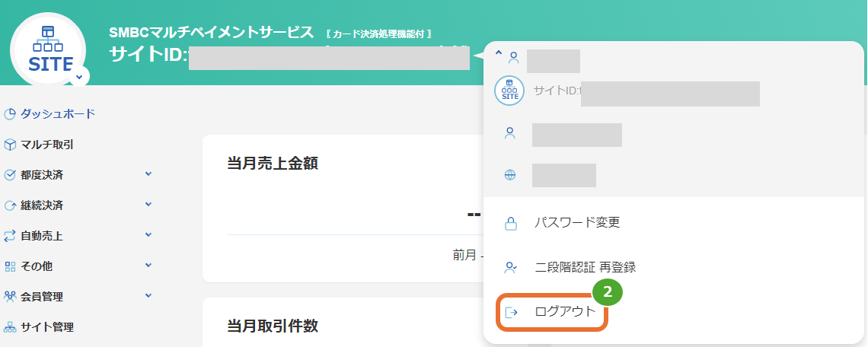Click the user icon at top of dropdown
Screen dimensions: 868x347
click(x=513, y=58)
